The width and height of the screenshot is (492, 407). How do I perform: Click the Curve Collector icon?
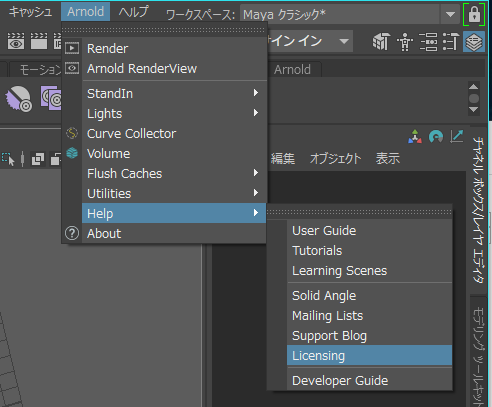tap(72, 133)
